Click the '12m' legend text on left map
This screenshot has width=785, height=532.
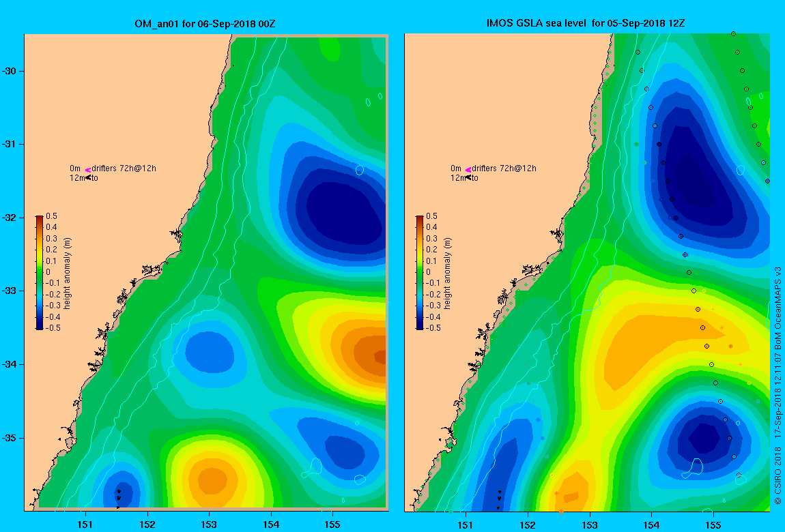tap(76, 178)
